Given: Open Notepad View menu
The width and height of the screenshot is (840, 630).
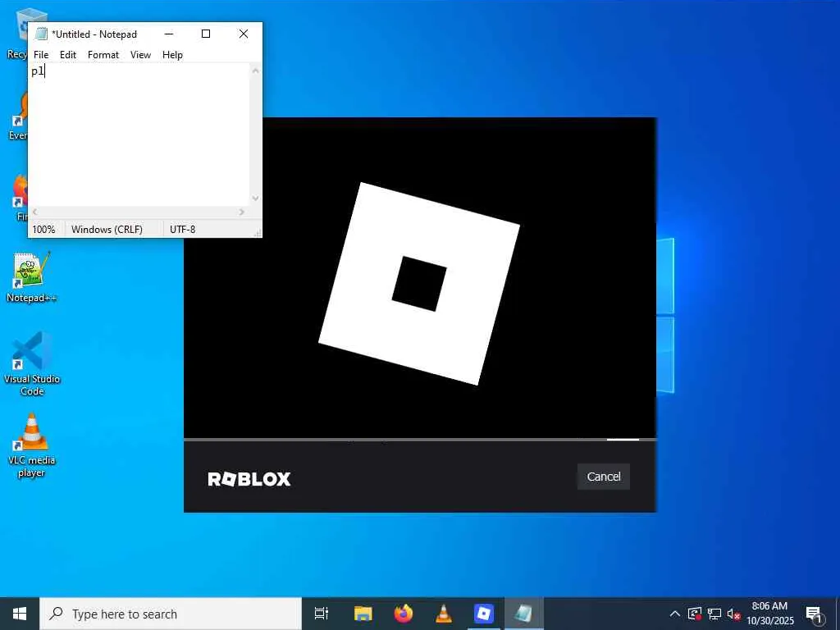Looking at the screenshot, I should tap(140, 55).
